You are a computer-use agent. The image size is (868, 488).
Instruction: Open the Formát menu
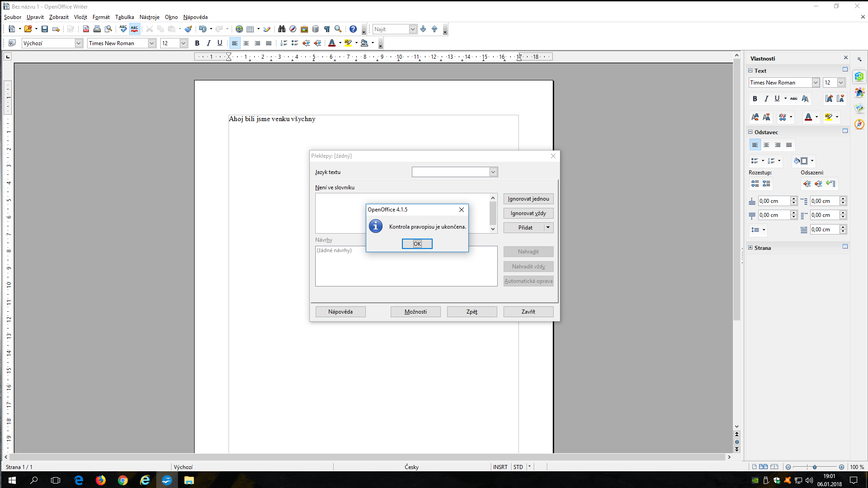point(101,17)
